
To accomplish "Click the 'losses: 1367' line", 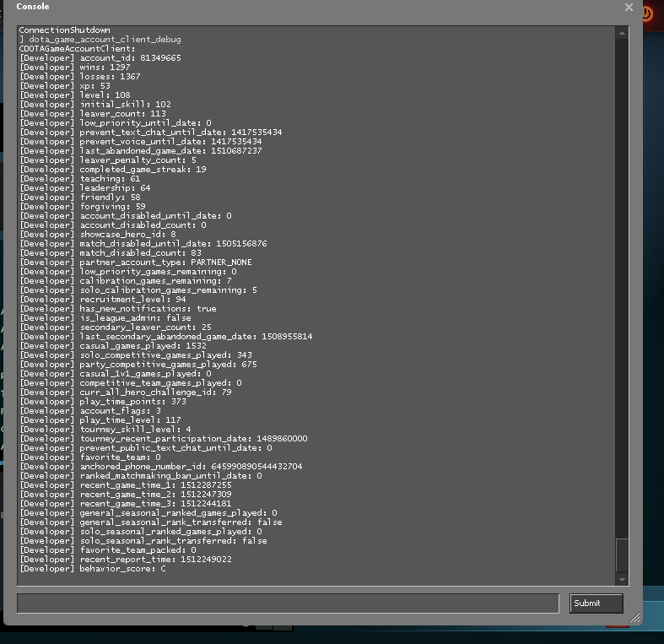I will 80,77.
